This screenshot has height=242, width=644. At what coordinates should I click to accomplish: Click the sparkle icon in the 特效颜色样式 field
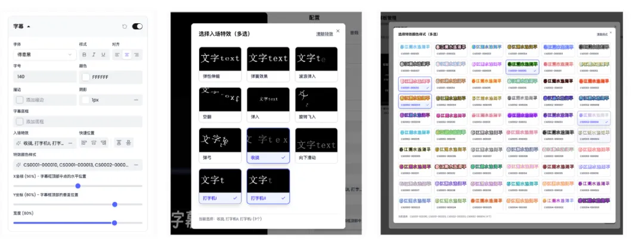[18, 165]
